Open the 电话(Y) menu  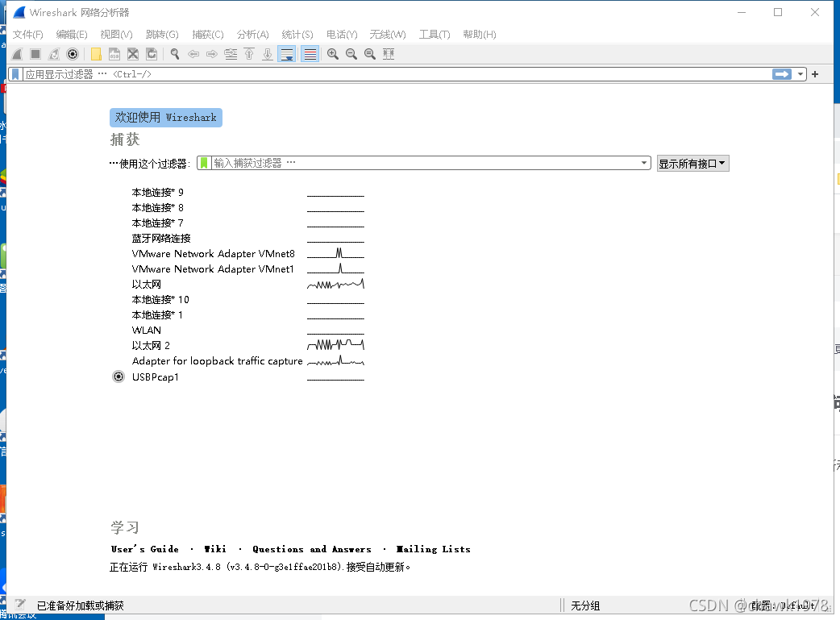click(342, 35)
